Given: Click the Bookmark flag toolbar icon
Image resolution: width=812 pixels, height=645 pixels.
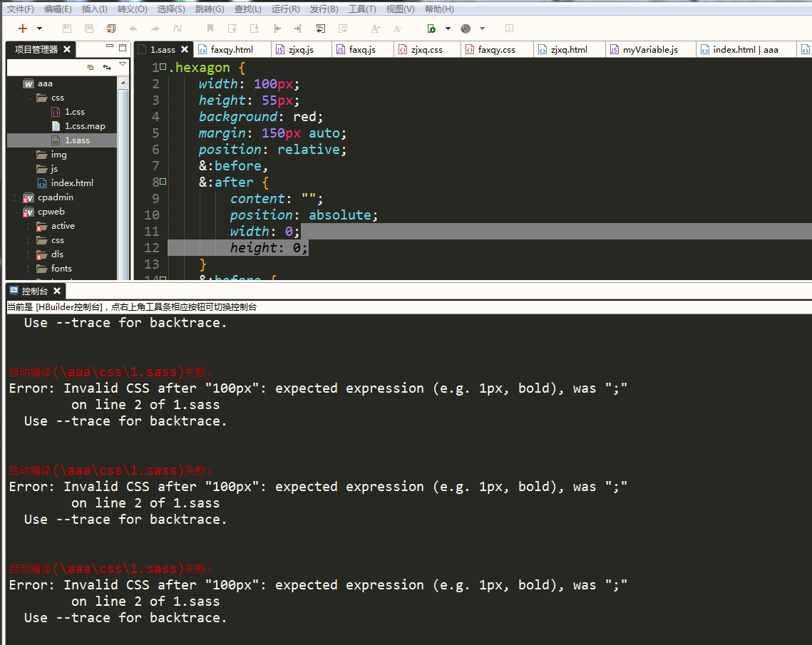Looking at the screenshot, I should click(210, 29).
